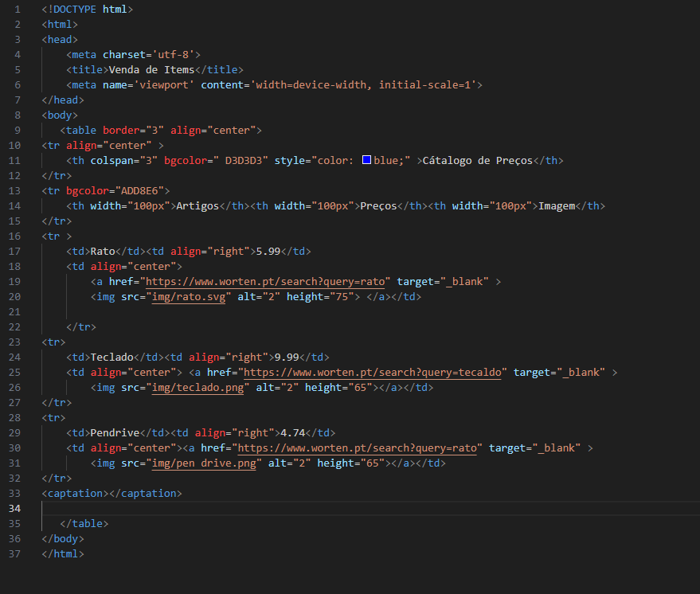Viewport: 700px width, 594px height.
Task: Click the bgcolor value ADD8E6
Action: tap(139, 191)
